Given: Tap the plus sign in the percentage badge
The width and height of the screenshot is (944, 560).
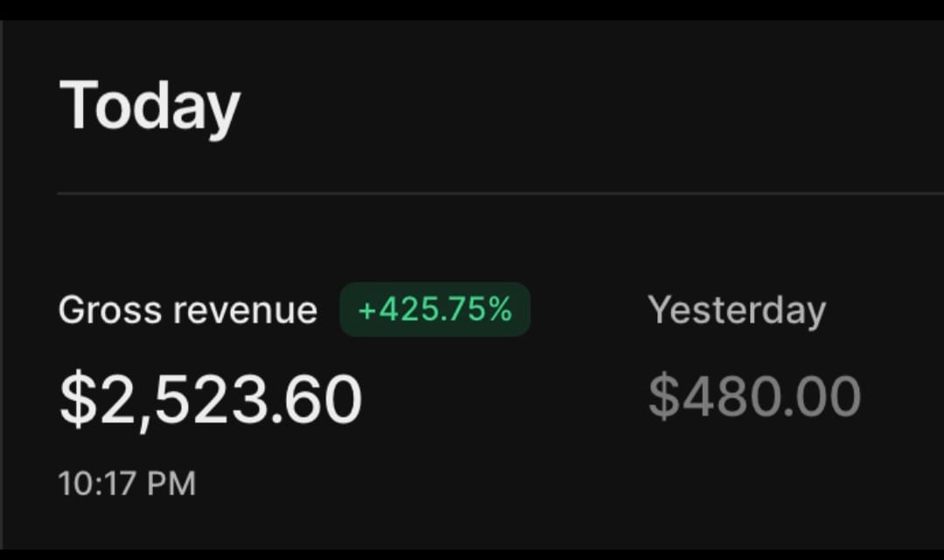Looking at the screenshot, I should coord(366,310).
